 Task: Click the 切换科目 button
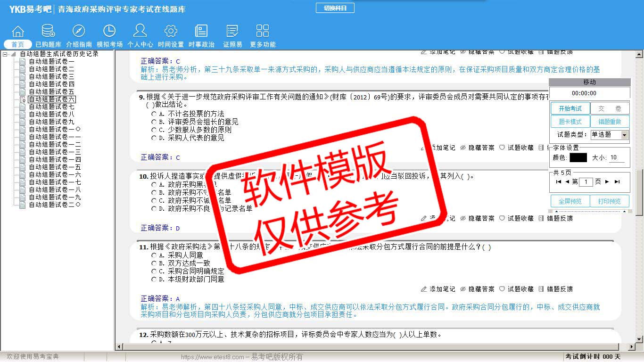(335, 8)
